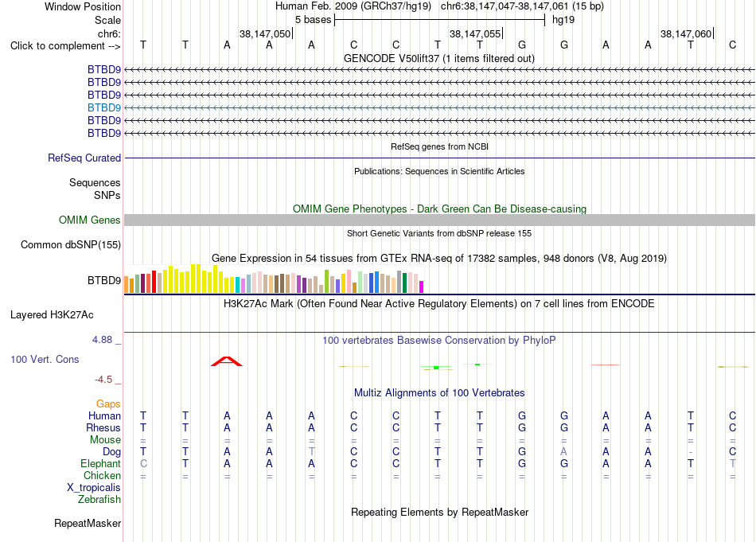This screenshot has height=542, width=756.
Task: Select the Chicken species label
Action: click(x=102, y=475)
